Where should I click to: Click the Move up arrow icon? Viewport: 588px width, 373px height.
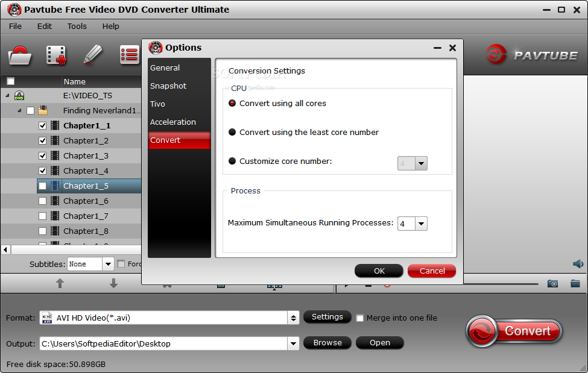pos(60,283)
